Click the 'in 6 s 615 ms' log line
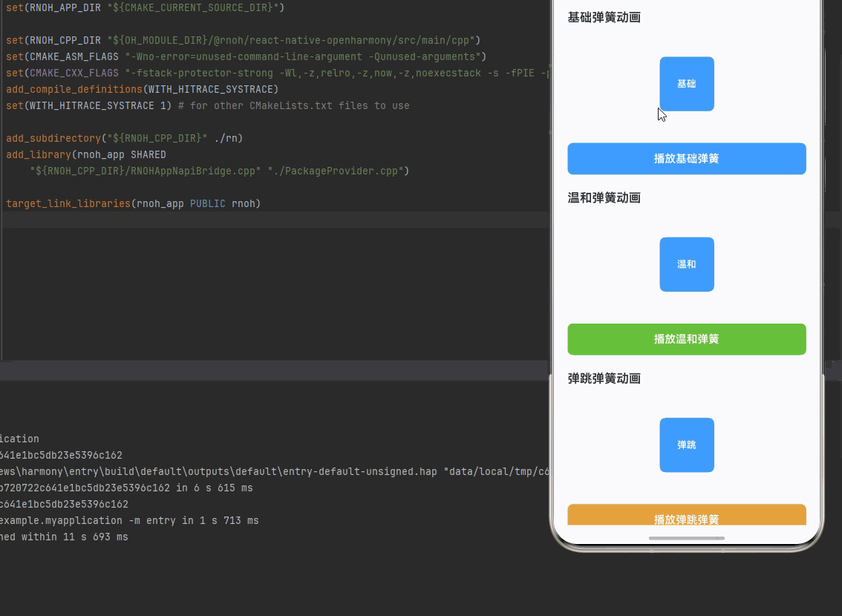This screenshot has width=842, height=616. pos(126,488)
